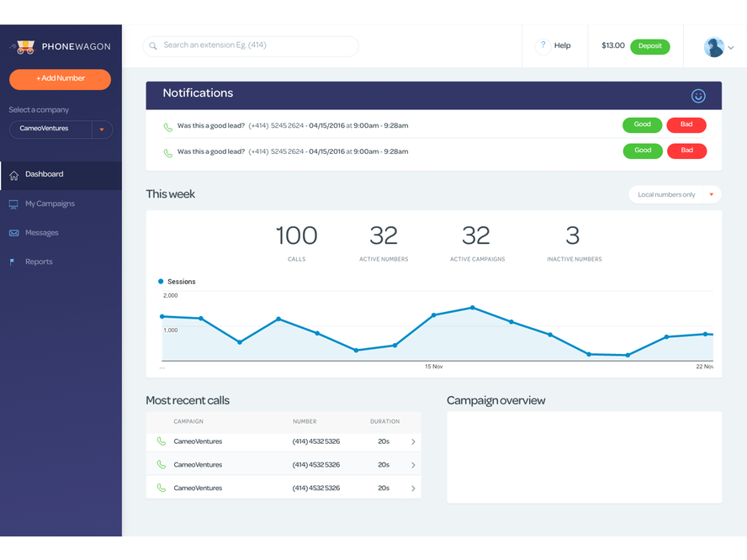Click the NUMBER column header
The image size is (747, 560).
pyautogui.click(x=305, y=421)
